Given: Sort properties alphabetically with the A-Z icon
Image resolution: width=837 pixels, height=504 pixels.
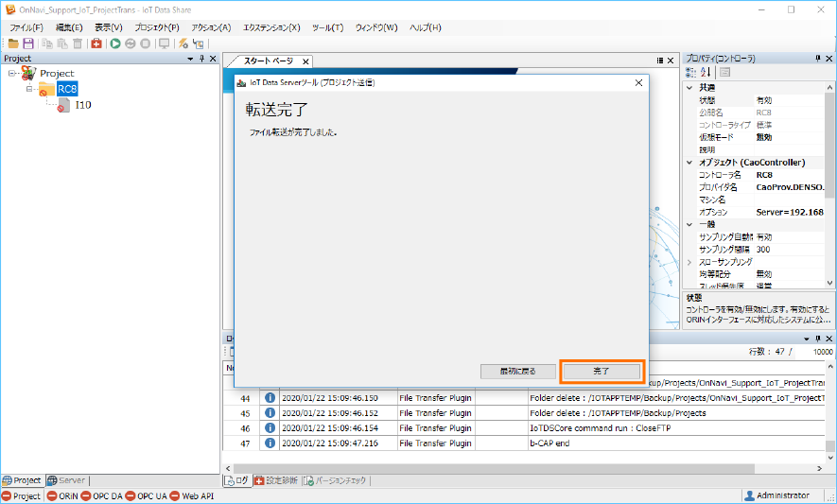Looking at the screenshot, I should point(706,72).
